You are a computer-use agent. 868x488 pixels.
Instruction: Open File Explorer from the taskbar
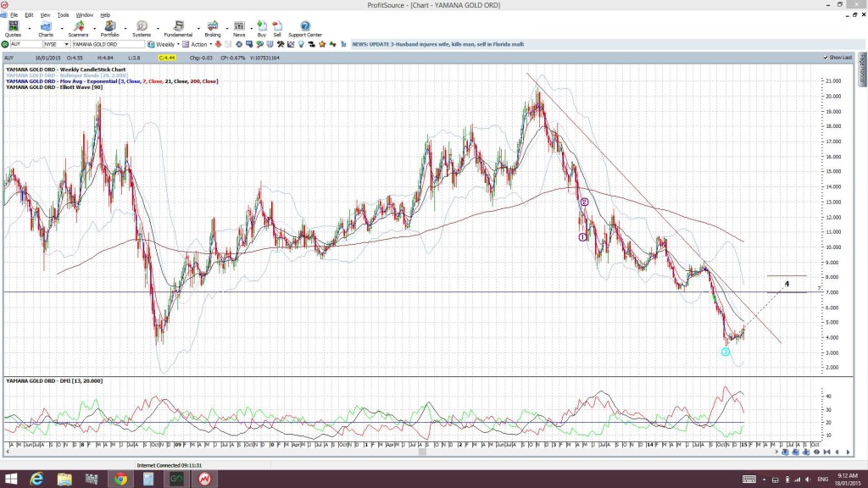coord(64,480)
